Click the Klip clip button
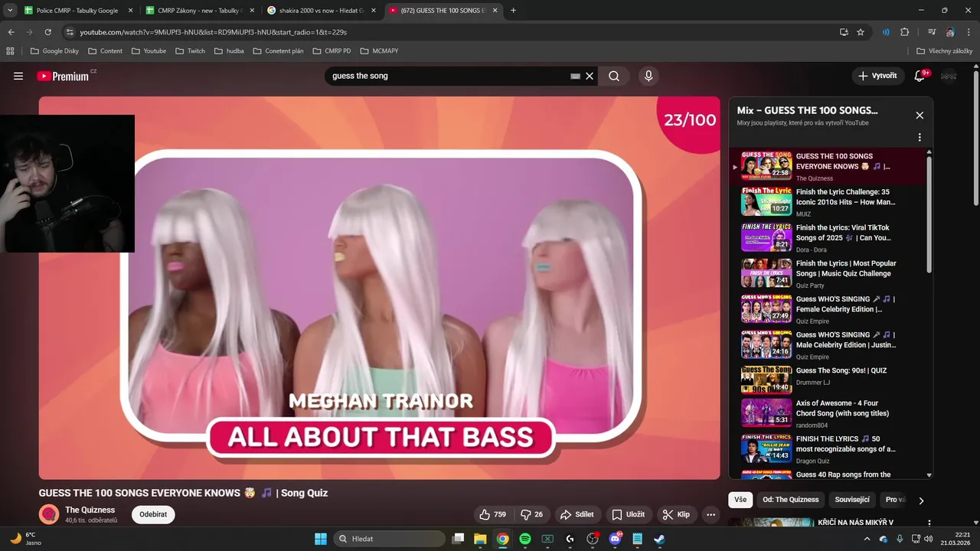This screenshot has height=551, width=980. [676, 514]
